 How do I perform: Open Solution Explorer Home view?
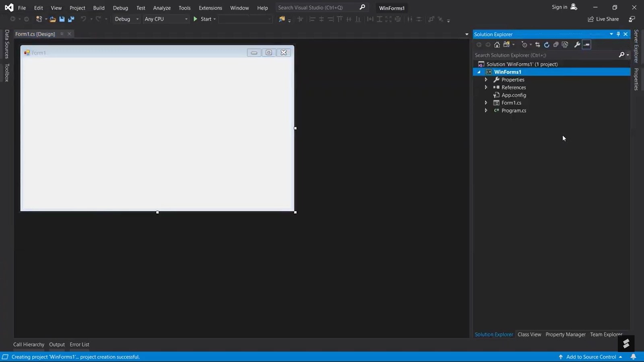point(497,45)
